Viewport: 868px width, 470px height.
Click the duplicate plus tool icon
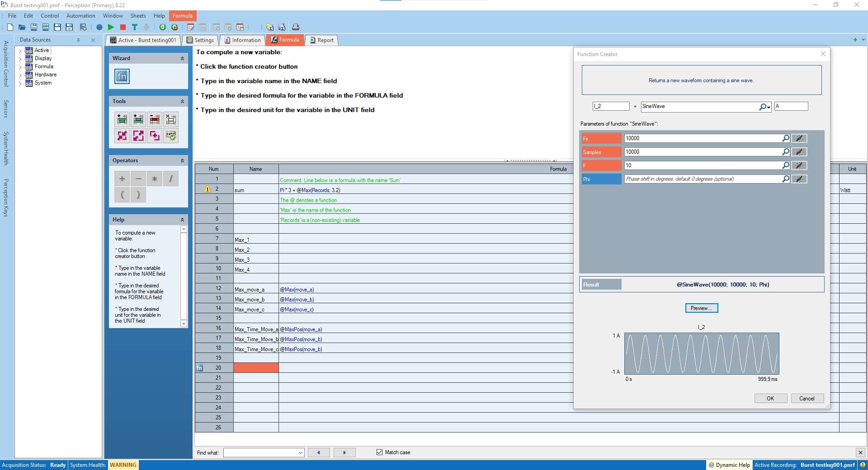point(155,136)
